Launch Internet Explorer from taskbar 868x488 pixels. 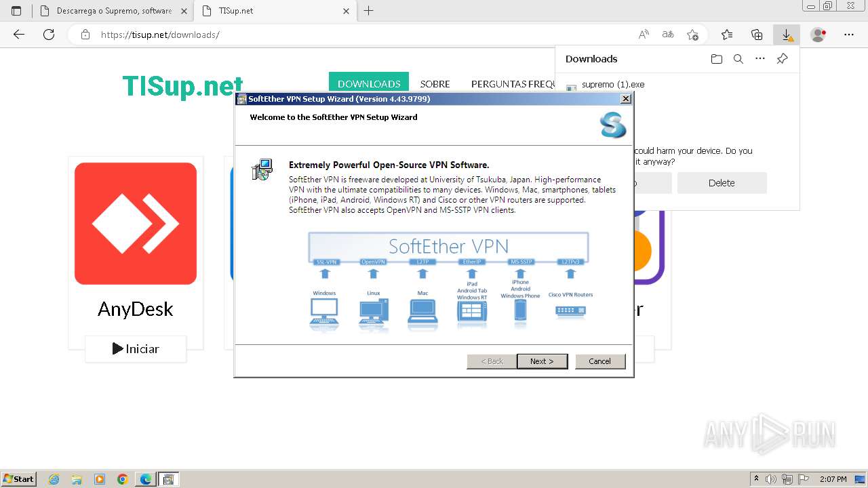pyautogui.click(x=54, y=479)
